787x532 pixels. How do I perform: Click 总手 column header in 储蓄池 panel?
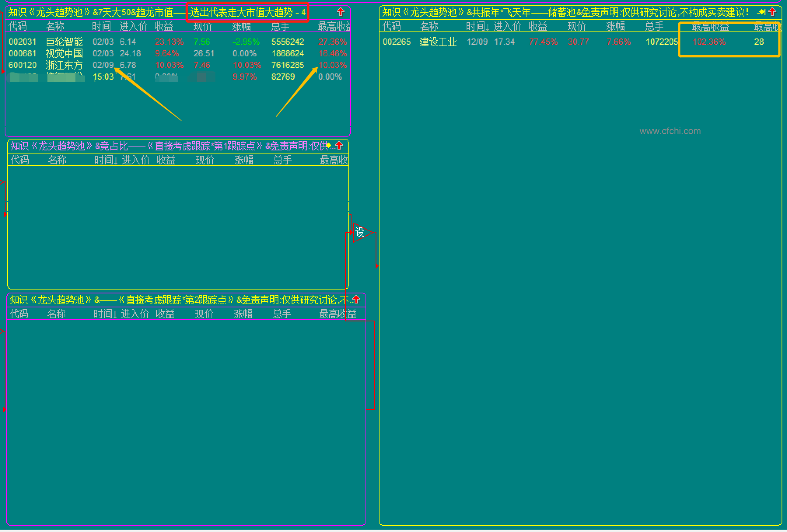pos(654,26)
